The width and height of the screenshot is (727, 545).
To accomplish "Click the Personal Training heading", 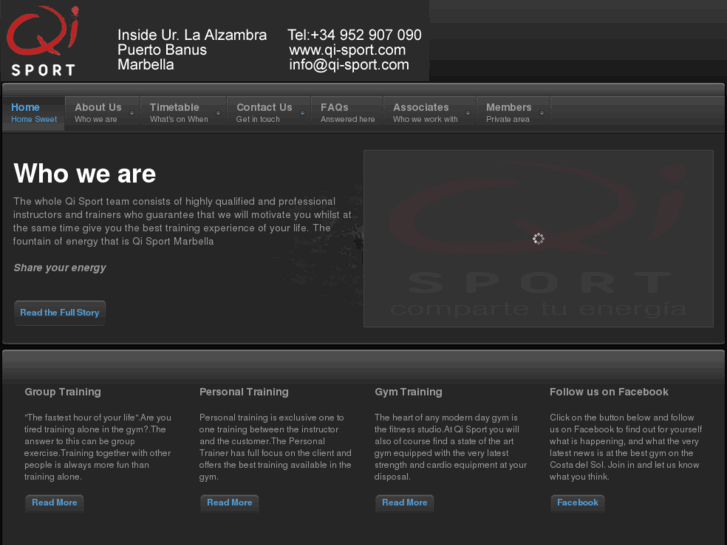I will pos(244,392).
